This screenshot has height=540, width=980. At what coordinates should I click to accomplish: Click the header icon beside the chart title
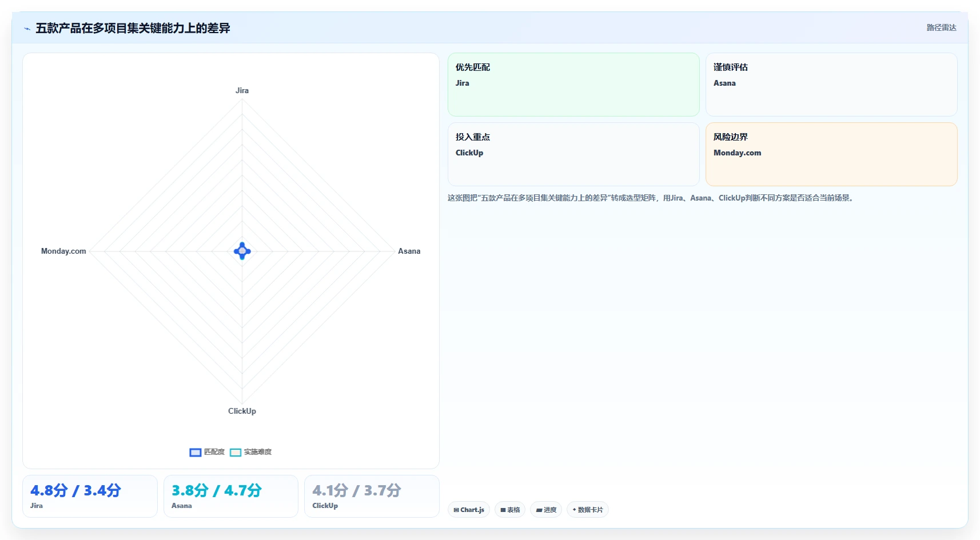[27, 29]
